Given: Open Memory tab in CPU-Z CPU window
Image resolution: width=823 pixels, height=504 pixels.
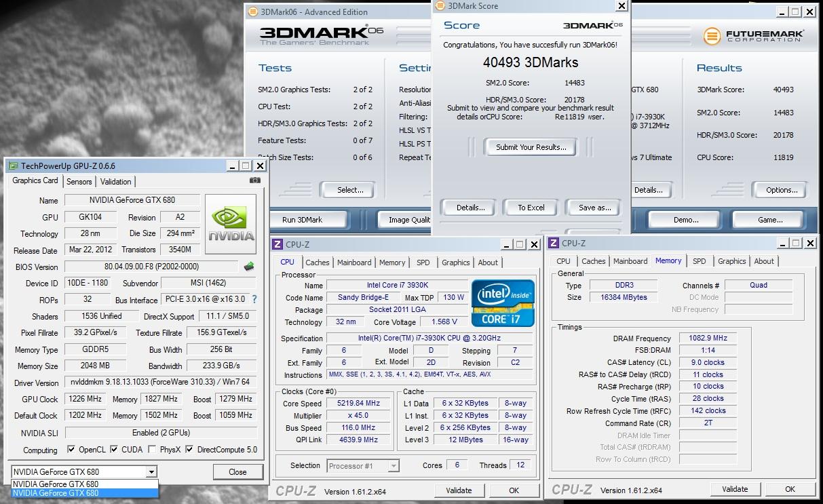Looking at the screenshot, I should pos(392,263).
